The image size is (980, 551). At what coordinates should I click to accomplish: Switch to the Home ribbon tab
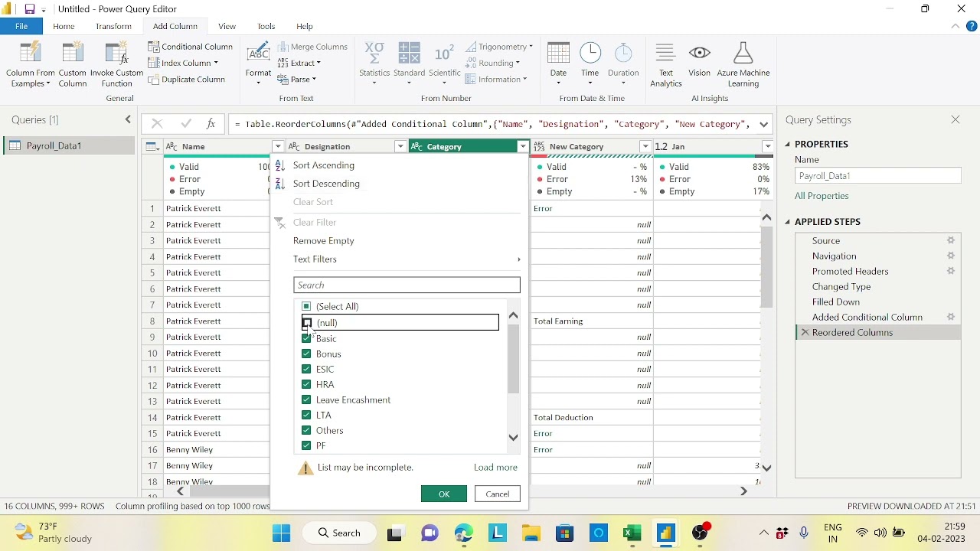(x=64, y=26)
